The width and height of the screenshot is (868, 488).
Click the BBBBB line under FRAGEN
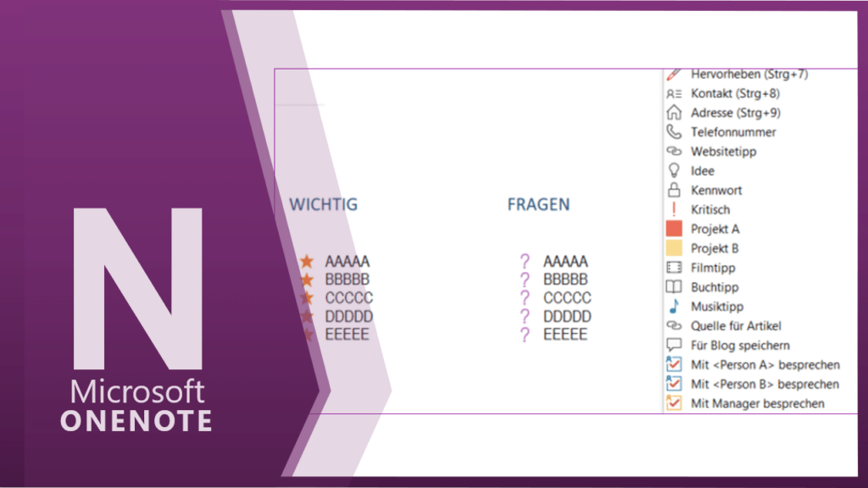(x=565, y=280)
